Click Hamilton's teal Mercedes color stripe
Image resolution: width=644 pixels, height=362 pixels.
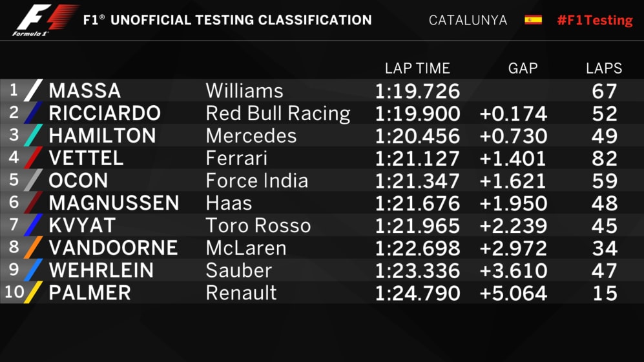point(33,136)
